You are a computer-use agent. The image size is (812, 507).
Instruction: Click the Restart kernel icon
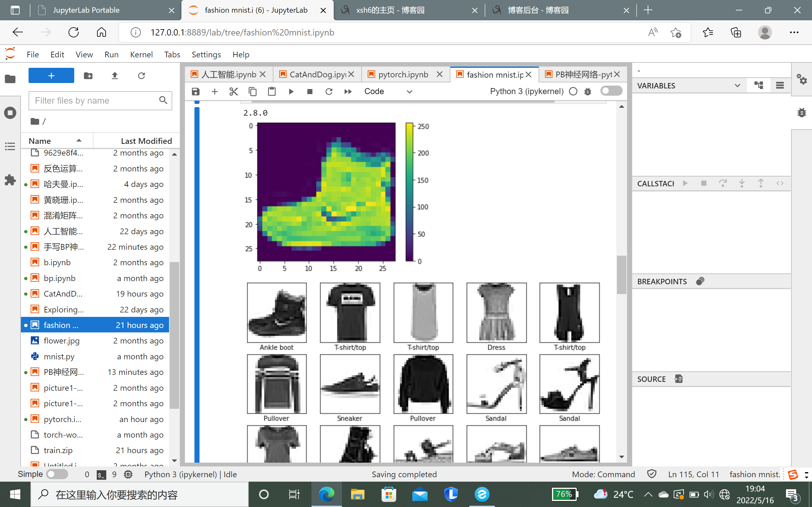(x=329, y=91)
